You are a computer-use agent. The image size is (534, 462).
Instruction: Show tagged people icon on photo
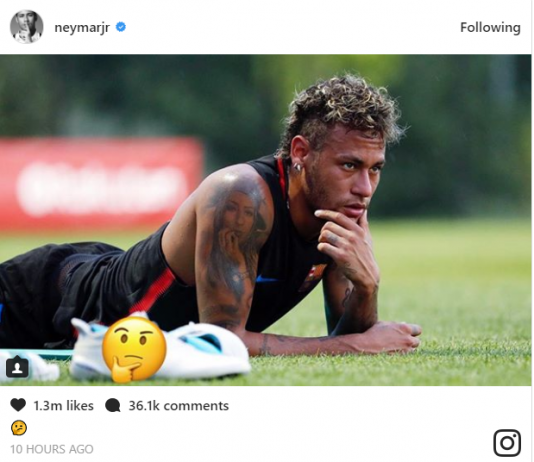tap(17, 367)
